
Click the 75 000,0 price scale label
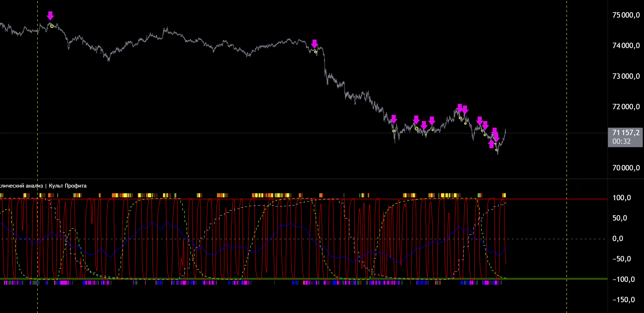coord(626,15)
